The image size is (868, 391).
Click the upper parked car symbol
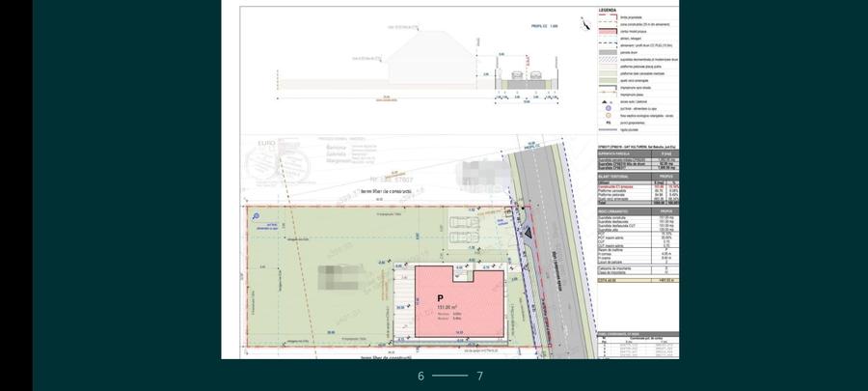pos(465,222)
